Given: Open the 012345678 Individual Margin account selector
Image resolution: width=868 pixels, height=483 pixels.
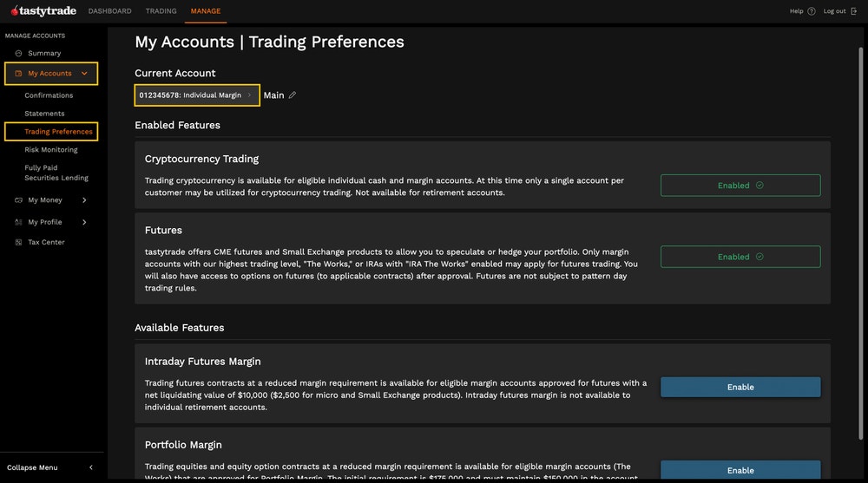Looking at the screenshot, I should point(197,95).
